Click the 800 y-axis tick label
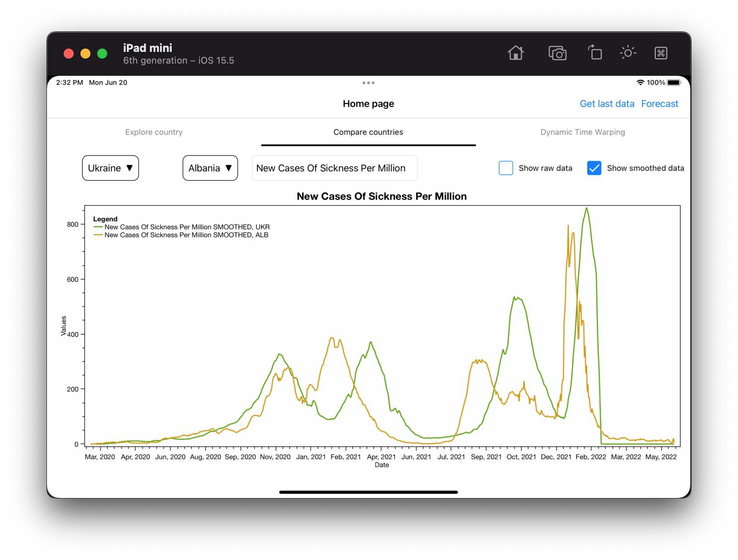This screenshot has height=560, width=738. (x=72, y=224)
